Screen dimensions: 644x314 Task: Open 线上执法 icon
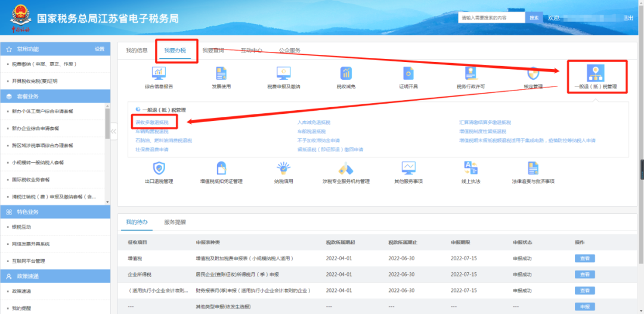[x=470, y=168]
